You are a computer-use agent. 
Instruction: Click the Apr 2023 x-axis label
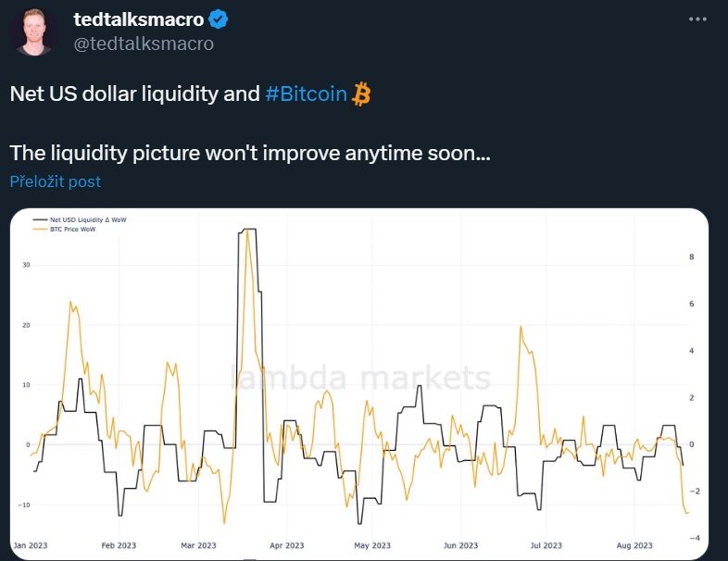pyautogui.click(x=286, y=546)
